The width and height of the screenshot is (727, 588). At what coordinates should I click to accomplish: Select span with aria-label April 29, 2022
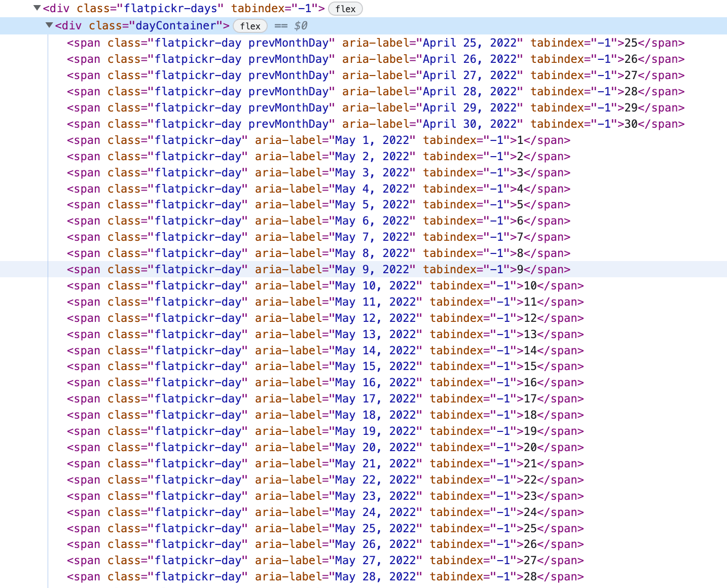tap(376, 108)
